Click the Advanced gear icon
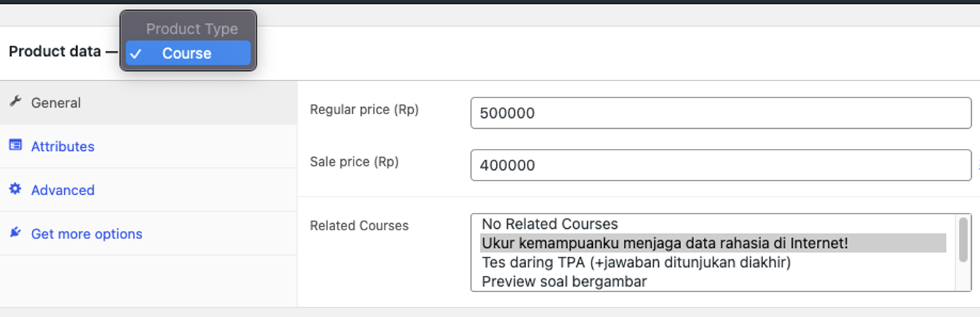The width and height of the screenshot is (980, 317). 15,189
